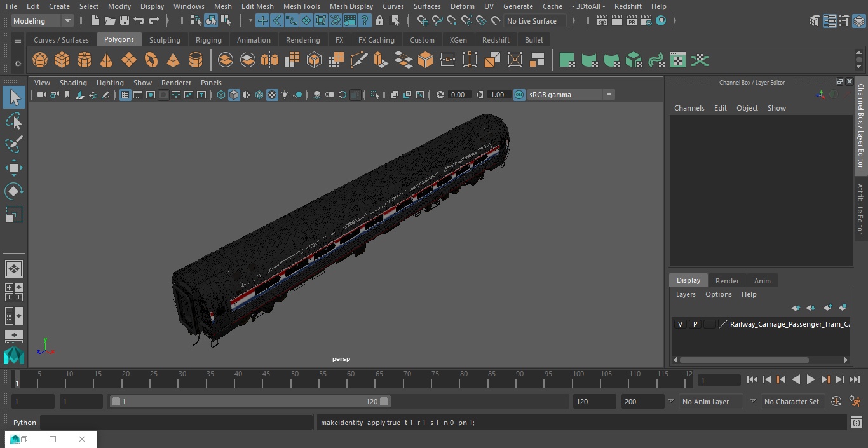The height and width of the screenshot is (448, 868).
Task: Create a polygon cone from the shelf
Action: pyautogui.click(x=107, y=60)
